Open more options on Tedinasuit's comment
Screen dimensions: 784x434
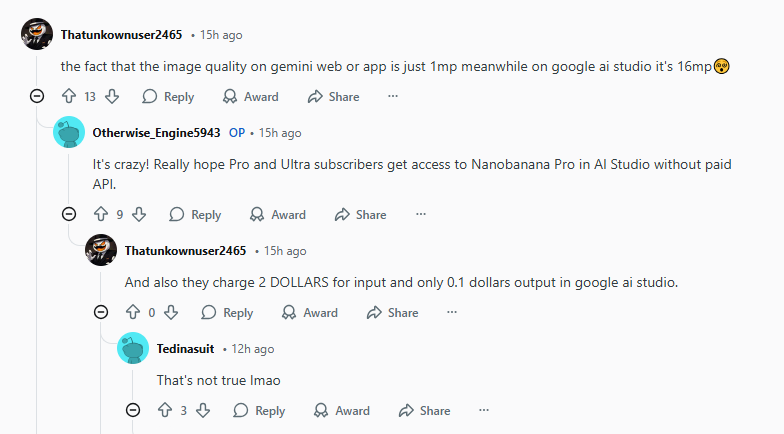coord(484,410)
